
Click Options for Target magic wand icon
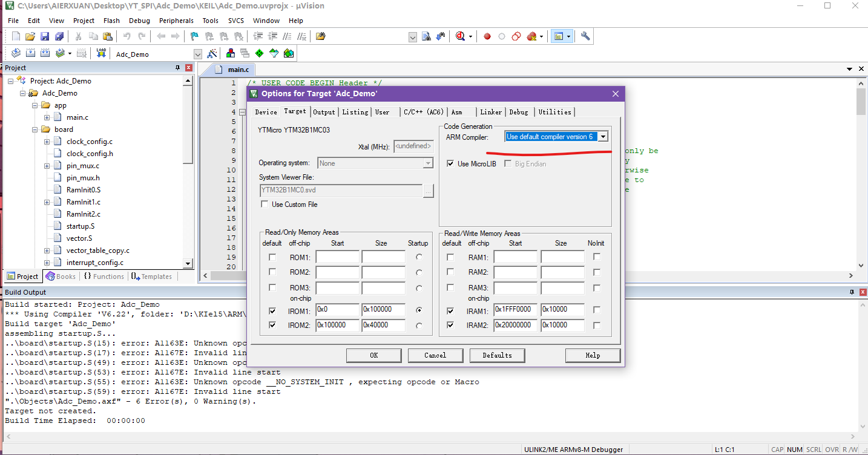(x=212, y=53)
